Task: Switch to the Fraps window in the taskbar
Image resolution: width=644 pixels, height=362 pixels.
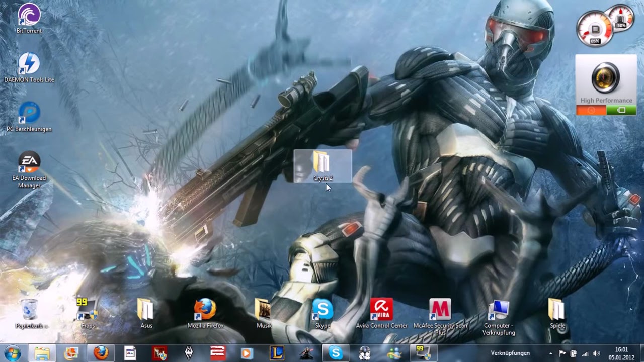Action: [424, 353]
